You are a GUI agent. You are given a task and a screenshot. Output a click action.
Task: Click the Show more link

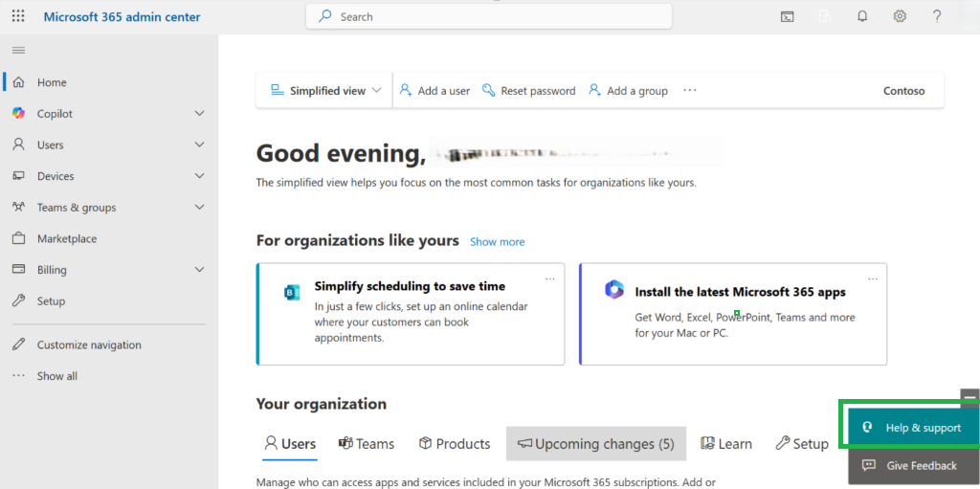(498, 242)
